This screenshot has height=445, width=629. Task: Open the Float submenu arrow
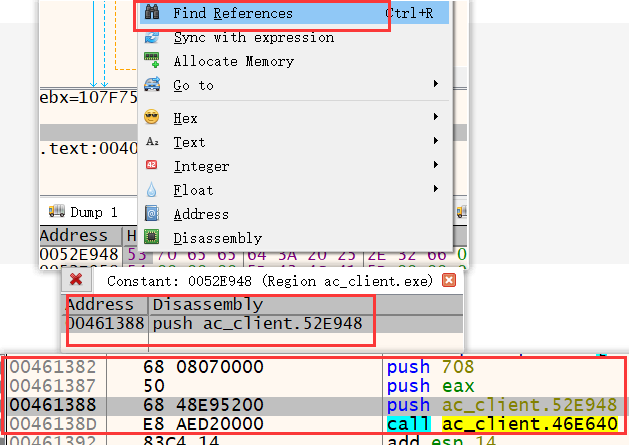click(437, 190)
